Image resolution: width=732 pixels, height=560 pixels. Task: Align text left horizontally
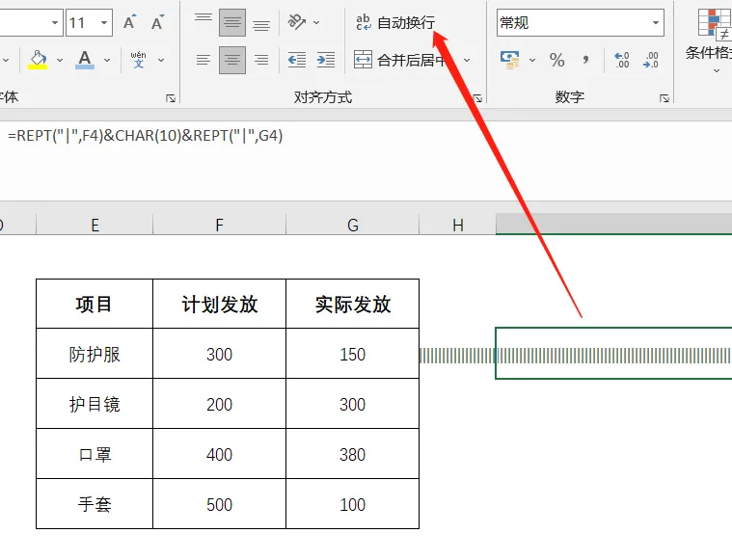[203, 60]
